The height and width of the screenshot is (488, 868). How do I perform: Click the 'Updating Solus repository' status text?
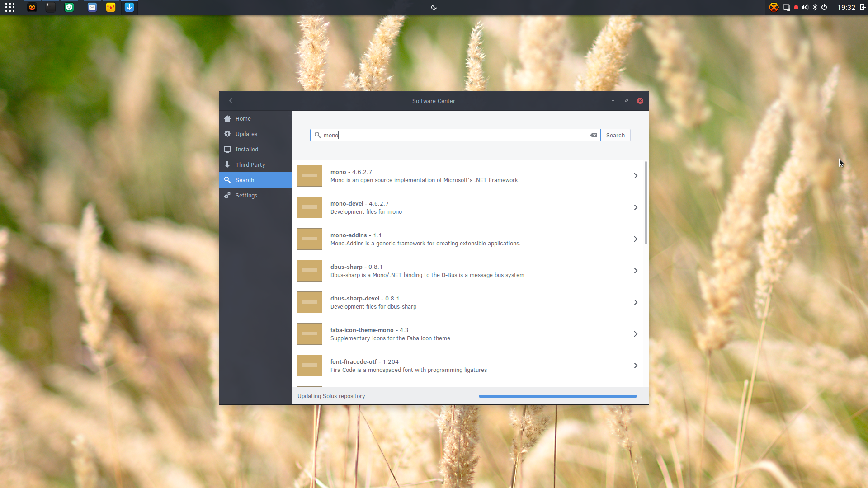(x=331, y=396)
